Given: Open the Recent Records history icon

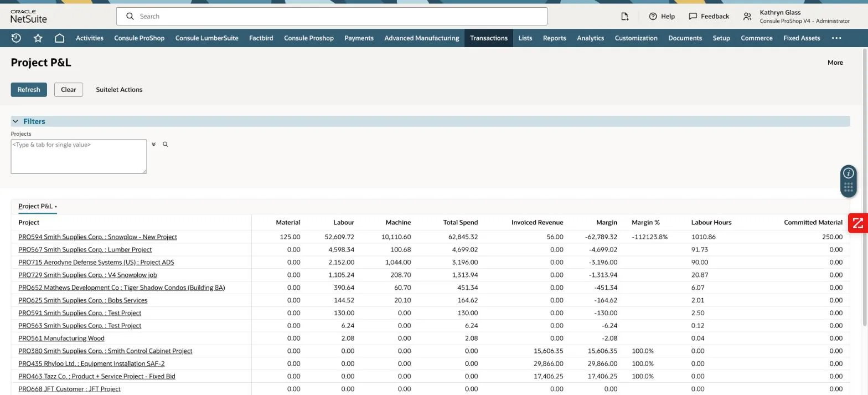Looking at the screenshot, I should coord(16,38).
